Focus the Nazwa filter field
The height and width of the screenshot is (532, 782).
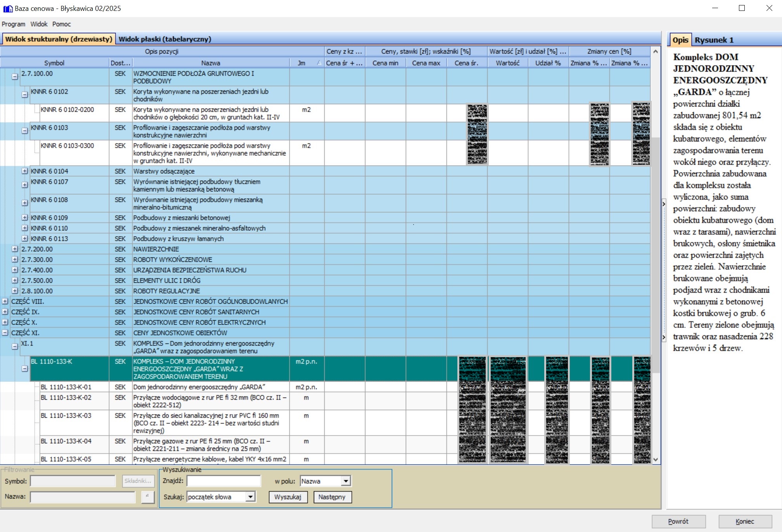click(x=83, y=497)
